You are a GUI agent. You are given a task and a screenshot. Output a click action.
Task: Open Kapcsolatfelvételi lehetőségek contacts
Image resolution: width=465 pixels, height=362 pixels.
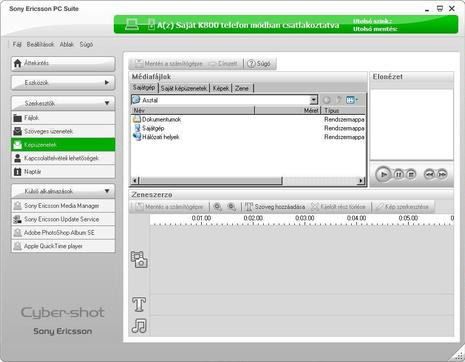pos(63,158)
